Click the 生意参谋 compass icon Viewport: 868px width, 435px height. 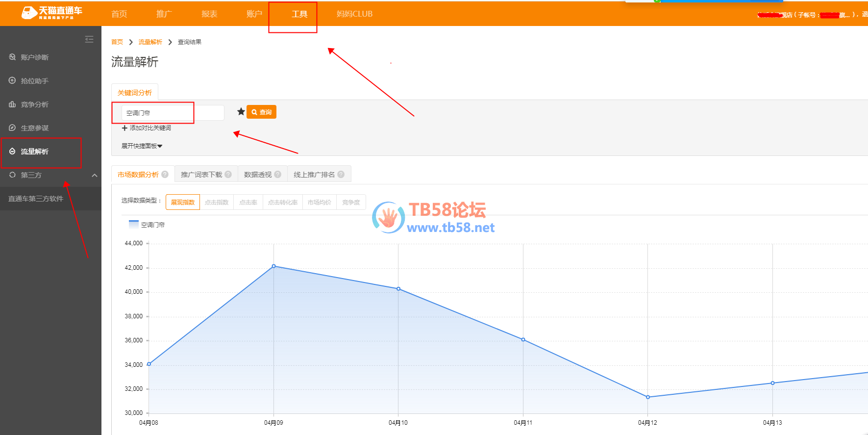12,128
